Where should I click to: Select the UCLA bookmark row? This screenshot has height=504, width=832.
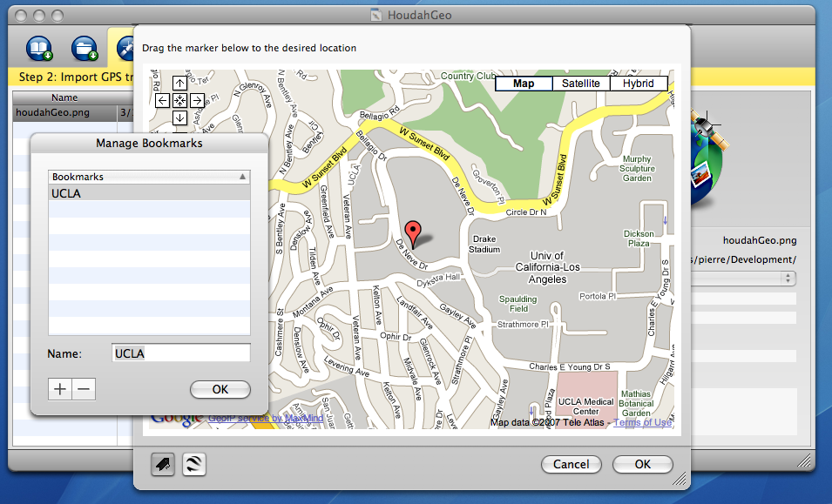(x=149, y=193)
